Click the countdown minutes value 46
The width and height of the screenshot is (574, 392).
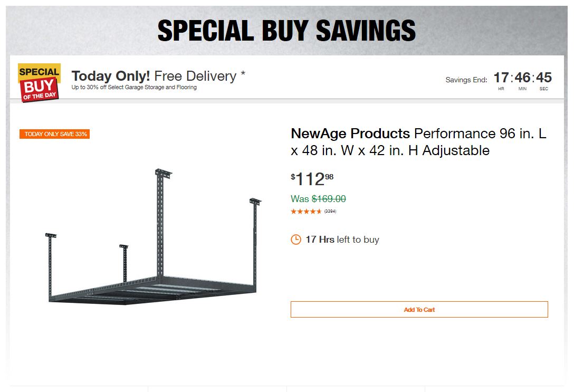[x=522, y=78]
